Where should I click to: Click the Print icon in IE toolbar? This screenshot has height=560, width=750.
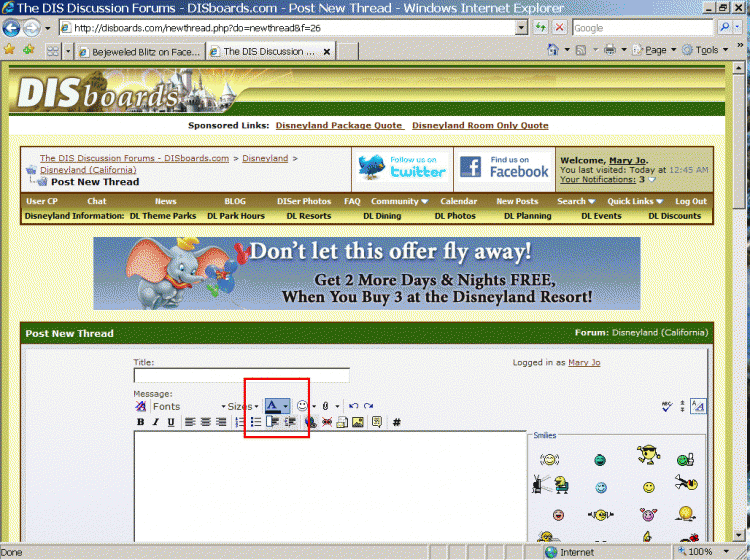[x=609, y=49]
